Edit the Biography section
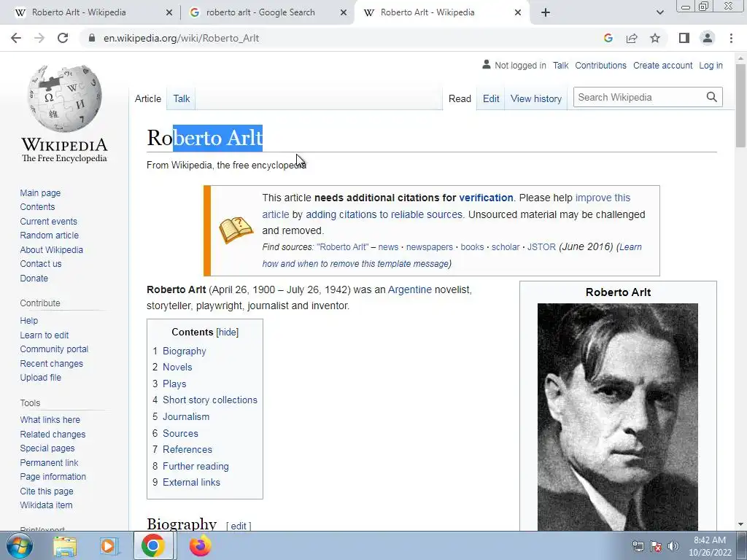The height and width of the screenshot is (560, 747). (x=239, y=526)
